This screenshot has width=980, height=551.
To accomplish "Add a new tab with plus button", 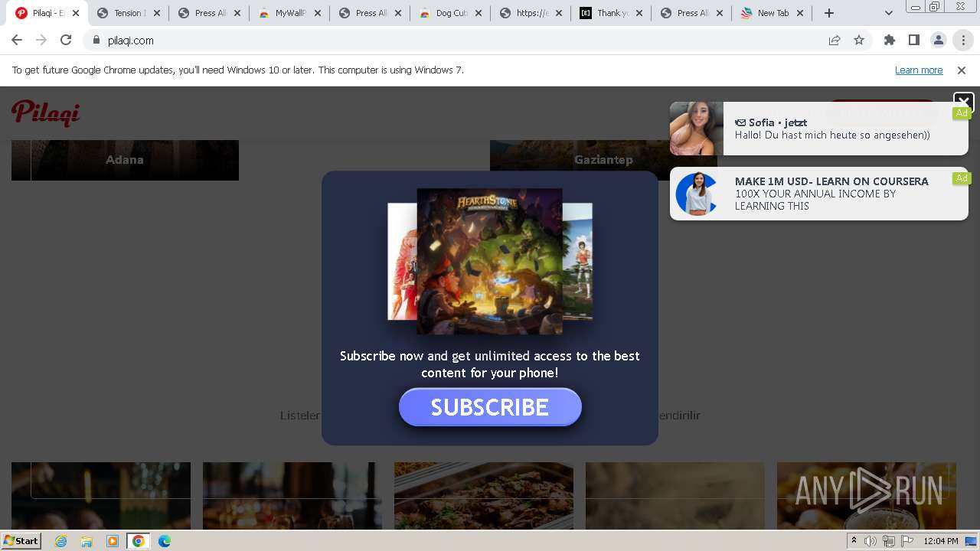I will [829, 13].
